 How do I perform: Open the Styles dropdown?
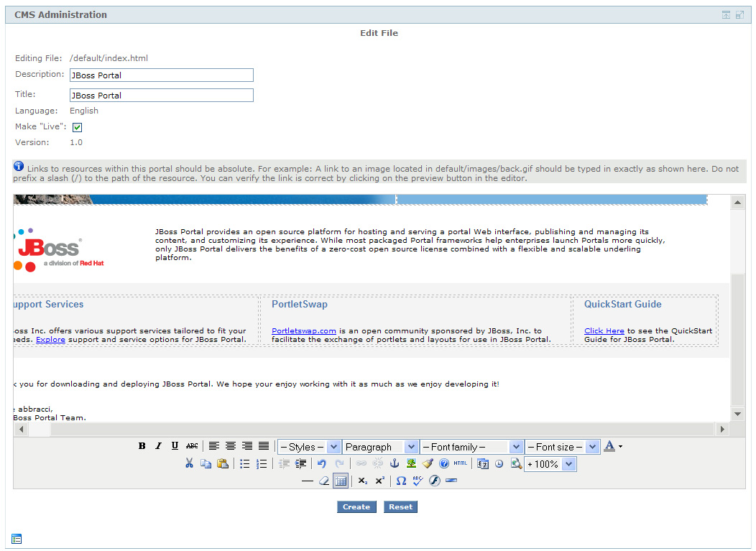[309, 447]
